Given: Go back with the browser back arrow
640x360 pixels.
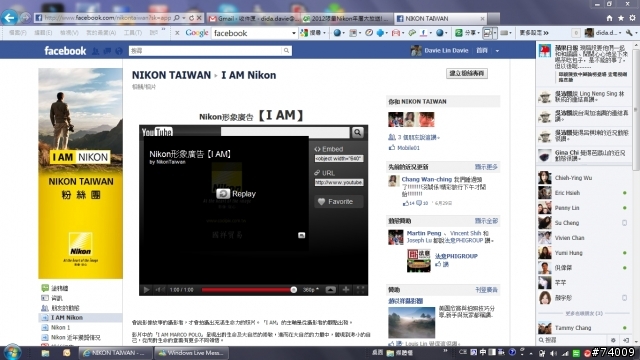Looking at the screenshot, I should pyautogui.click(x=9, y=18).
